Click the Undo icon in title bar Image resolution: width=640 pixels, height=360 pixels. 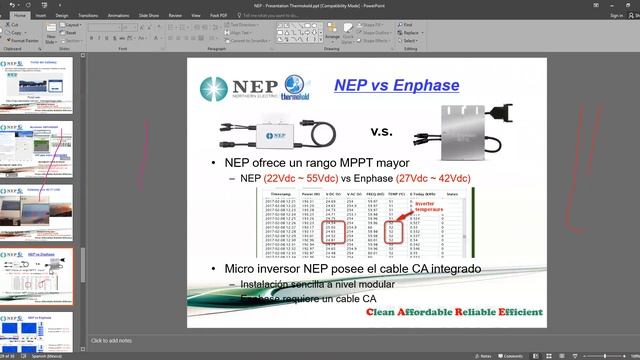pyautogui.click(x=12, y=5)
